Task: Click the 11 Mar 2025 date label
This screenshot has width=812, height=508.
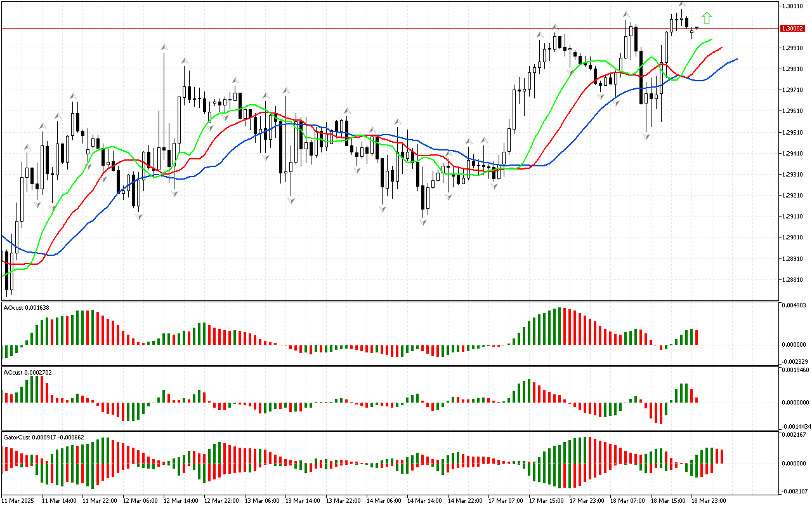Action: click(17, 500)
